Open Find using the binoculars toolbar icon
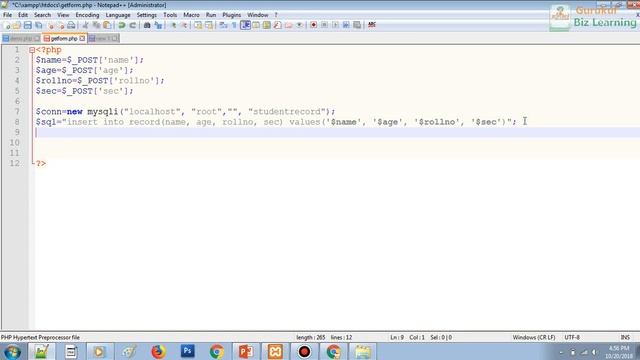The image size is (640, 360). point(147,25)
